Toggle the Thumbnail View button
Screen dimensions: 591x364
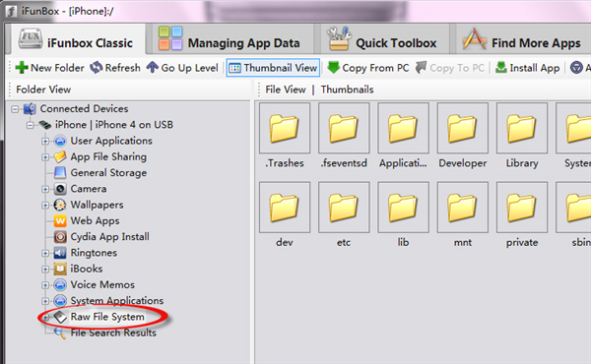click(x=273, y=68)
